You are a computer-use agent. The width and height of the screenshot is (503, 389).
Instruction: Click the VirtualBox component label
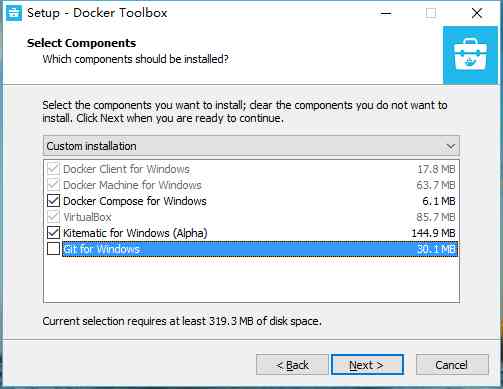click(87, 217)
